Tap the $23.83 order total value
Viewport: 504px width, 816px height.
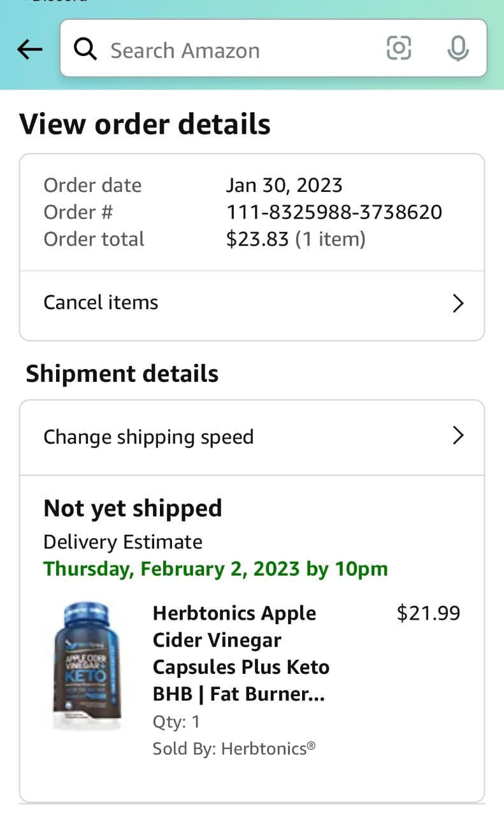pos(257,239)
